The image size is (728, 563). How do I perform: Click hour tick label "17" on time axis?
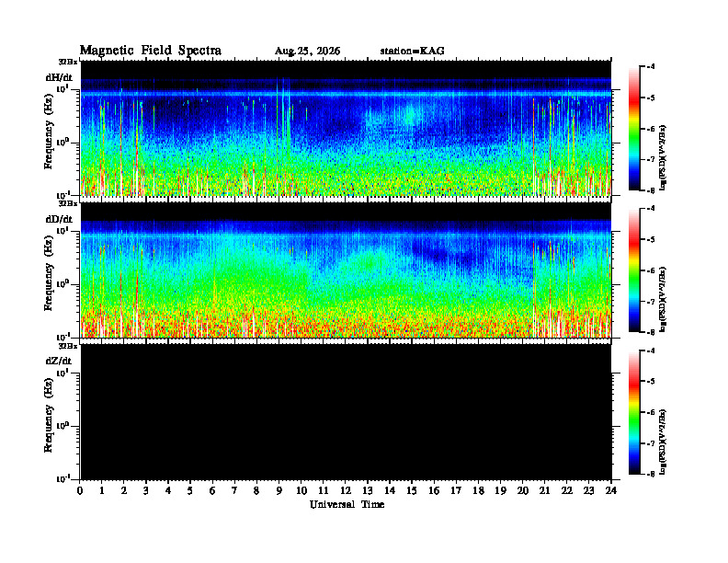click(x=456, y=490)
